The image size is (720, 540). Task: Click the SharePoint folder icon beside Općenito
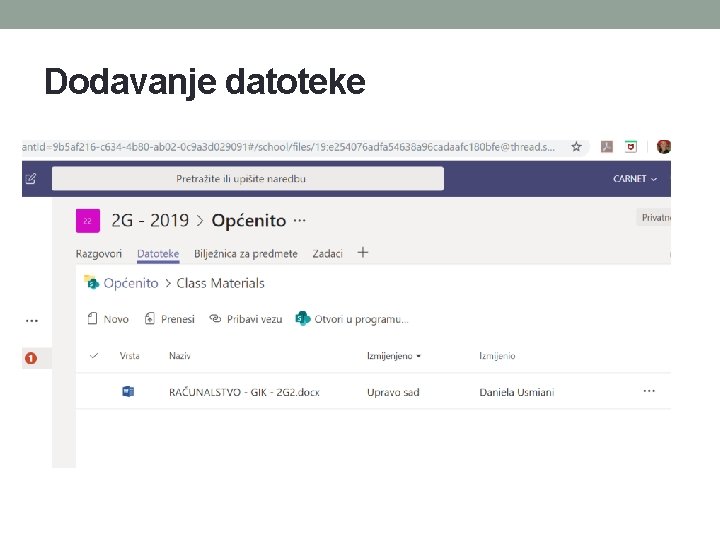(x=91, y=282)
